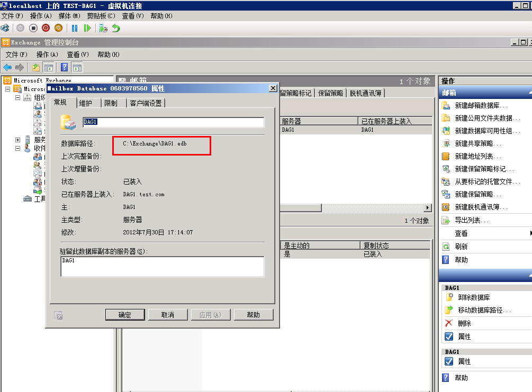Click the scroll right arrow of database list scrollbar
This screenshot has width=532, height=392.
[x=428, y=207]
